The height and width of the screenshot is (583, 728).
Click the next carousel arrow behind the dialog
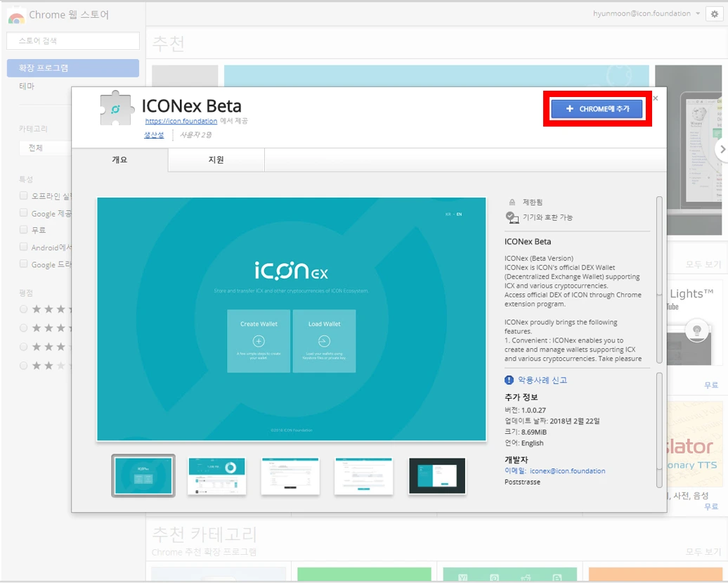click(722, 149)
